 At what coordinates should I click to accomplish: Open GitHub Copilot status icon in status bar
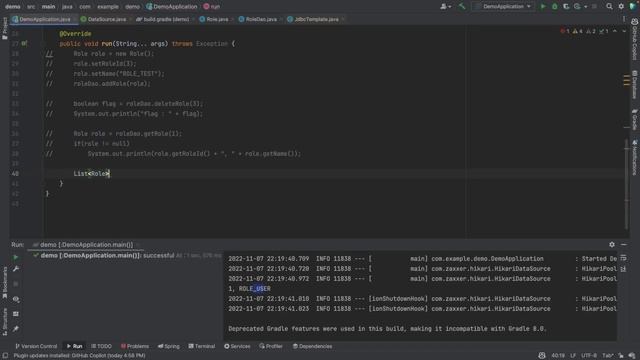click(542, 356)
